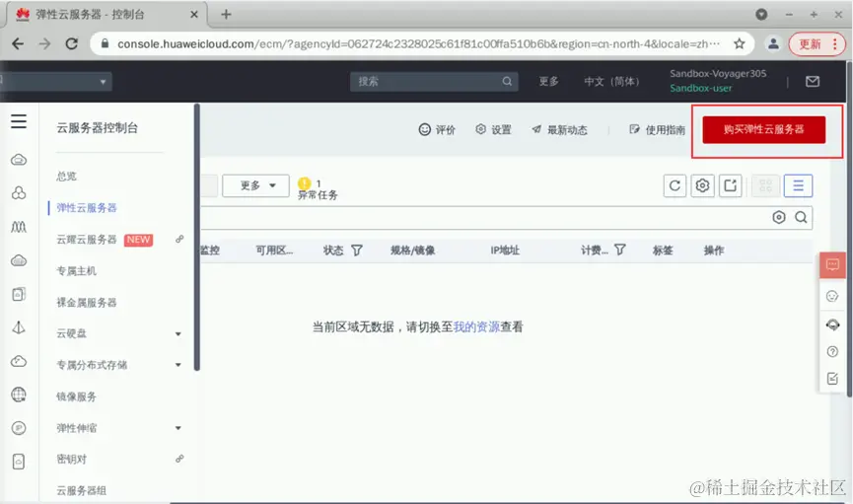Click the 标签 column header
Viewport: 853px width, 504px height.
click(x=663, y=251)
